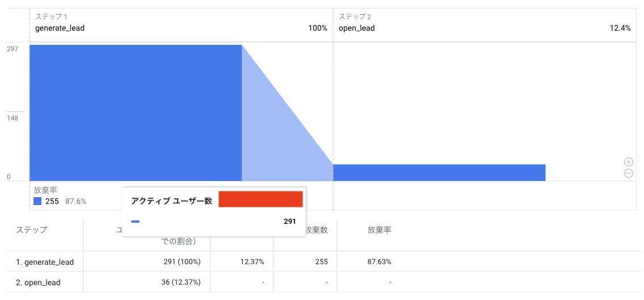Click the zoom in plus icon
Image resolution: width=644 pixels, height=300 pixels.
click(629, 162)
